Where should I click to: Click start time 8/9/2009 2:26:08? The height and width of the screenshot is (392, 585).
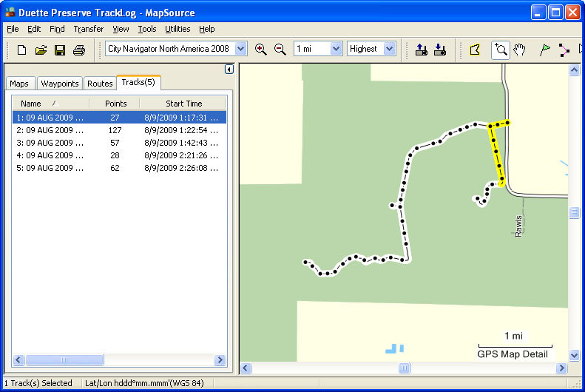[181, 168]
